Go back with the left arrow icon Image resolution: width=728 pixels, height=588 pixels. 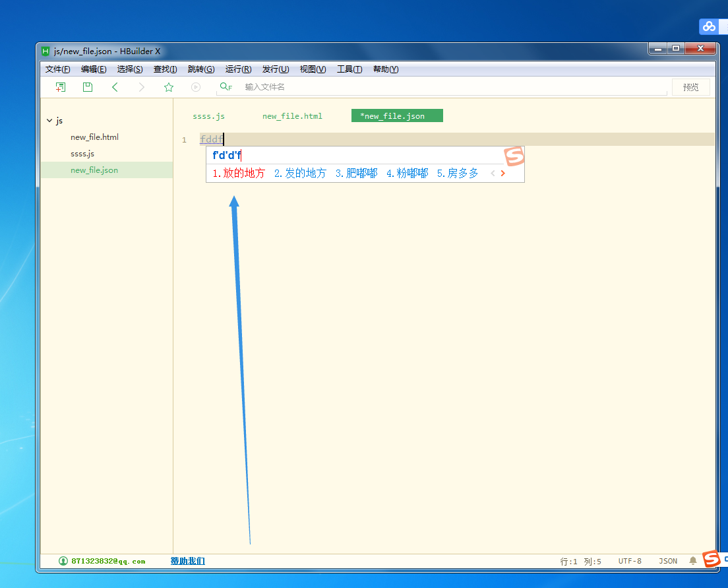(x=115, y=87)
